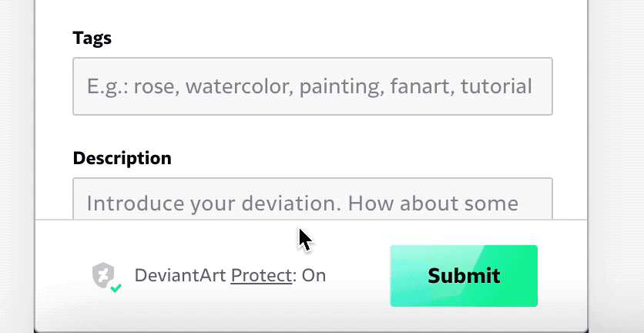Viewport: 644px width, 333px height.
Task: Click the DeviantArt Protect shield icon
Action: (x=103, y=275)
